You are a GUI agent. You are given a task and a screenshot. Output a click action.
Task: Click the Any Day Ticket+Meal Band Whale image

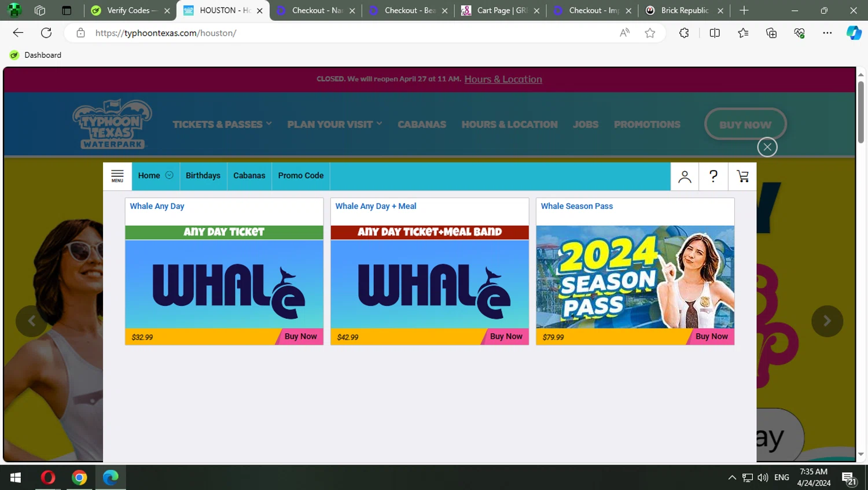coord(429,277)
